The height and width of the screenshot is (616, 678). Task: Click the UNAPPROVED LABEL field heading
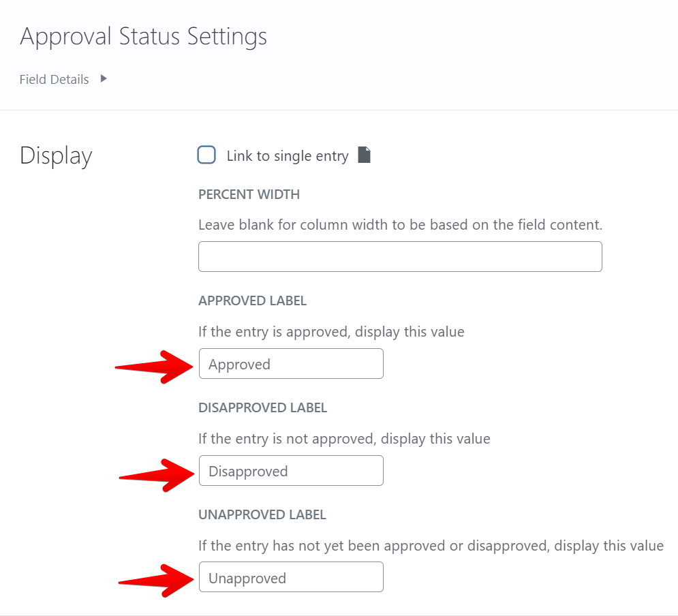pos(262,514)
